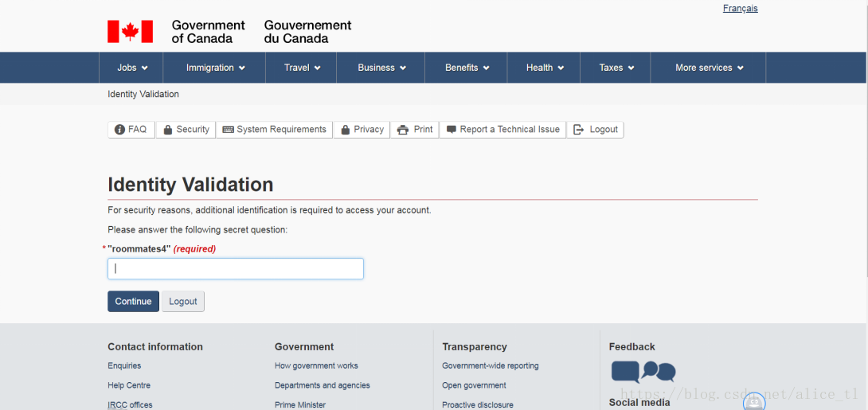Select the Print toolbar label
Image resolution: width=868 pixels, height=410 pixels.
[x=423, y=130]
